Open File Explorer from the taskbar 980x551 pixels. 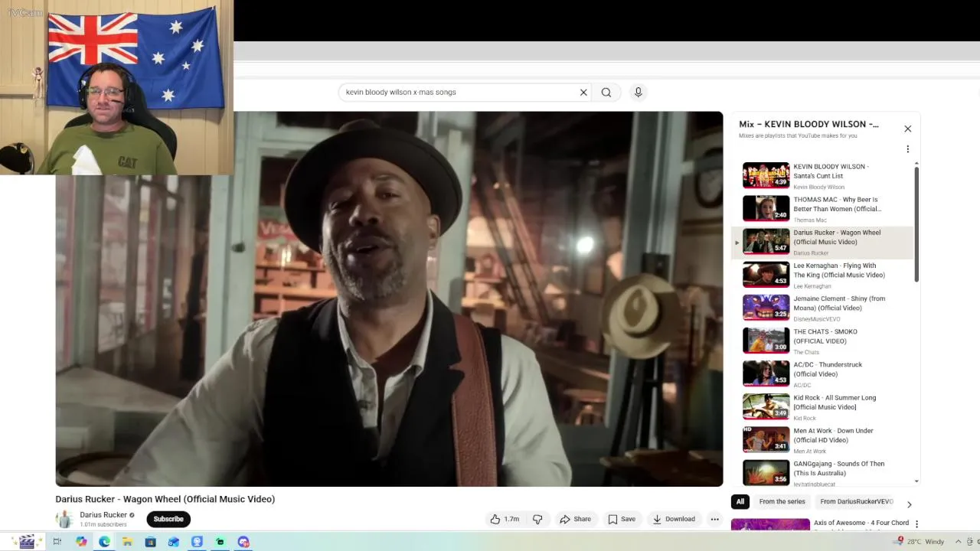pyautogui.click(x=127, y=542)
